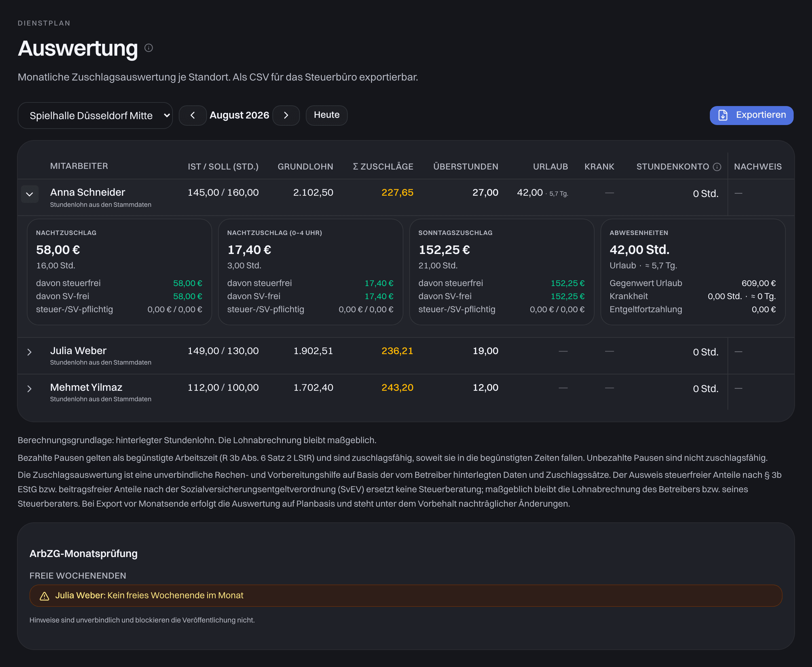The image size is (812, 667).
Task: Click the 'Kein freies Wochenende im Monat' warning banner
Action: coord(406,596)
